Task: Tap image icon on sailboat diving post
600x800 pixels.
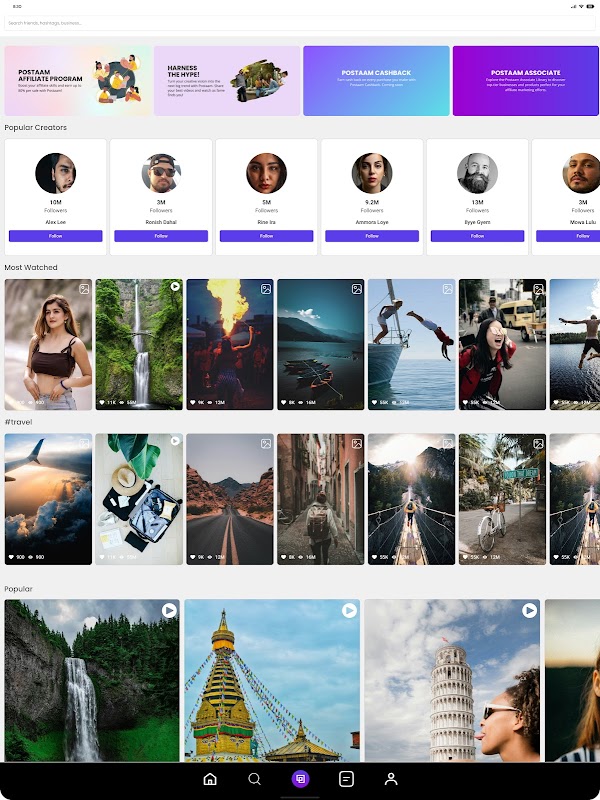Action: tap(447, 289)
